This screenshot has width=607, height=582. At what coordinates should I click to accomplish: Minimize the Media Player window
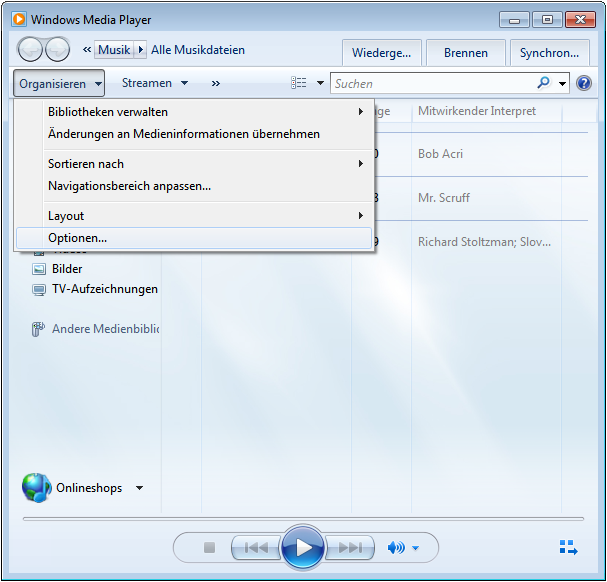pos(514,19)
